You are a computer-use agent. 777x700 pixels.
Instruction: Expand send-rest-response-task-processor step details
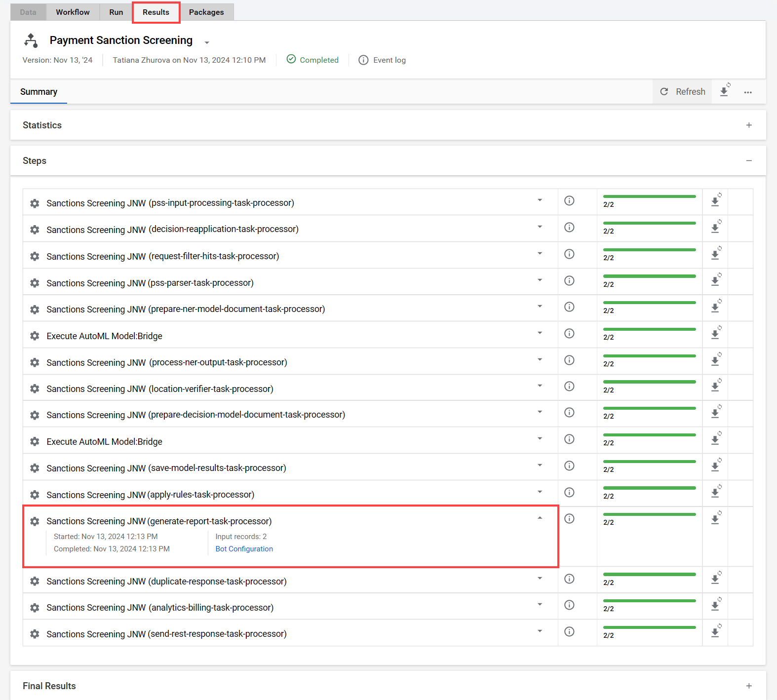[x=540, y=631]
